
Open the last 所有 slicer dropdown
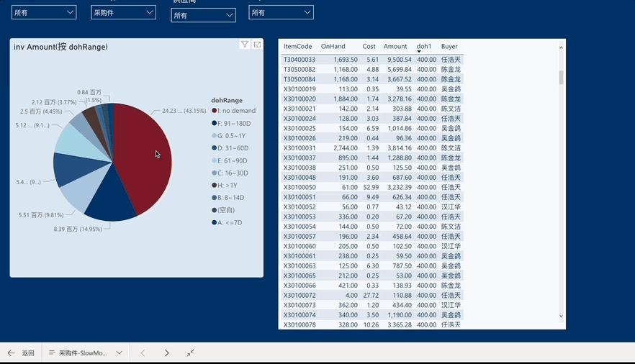coord(281,12)
